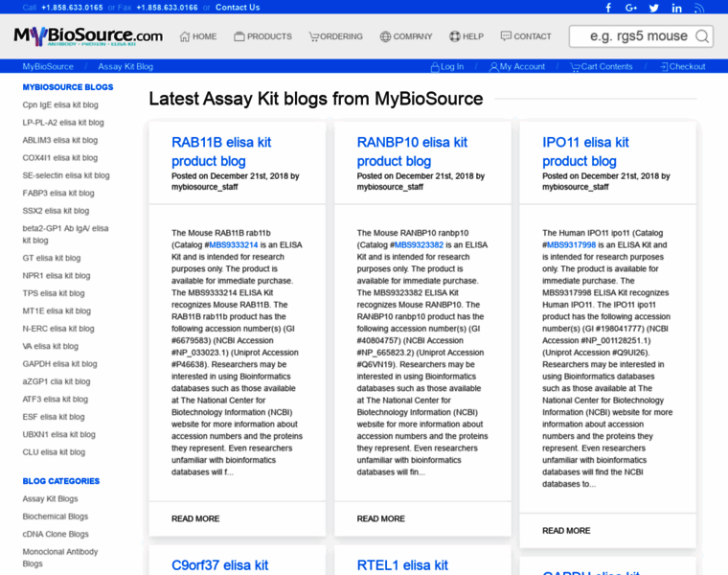Click the Contact Us link in top bar
This screenshot has width=728, height=575.
238,8
